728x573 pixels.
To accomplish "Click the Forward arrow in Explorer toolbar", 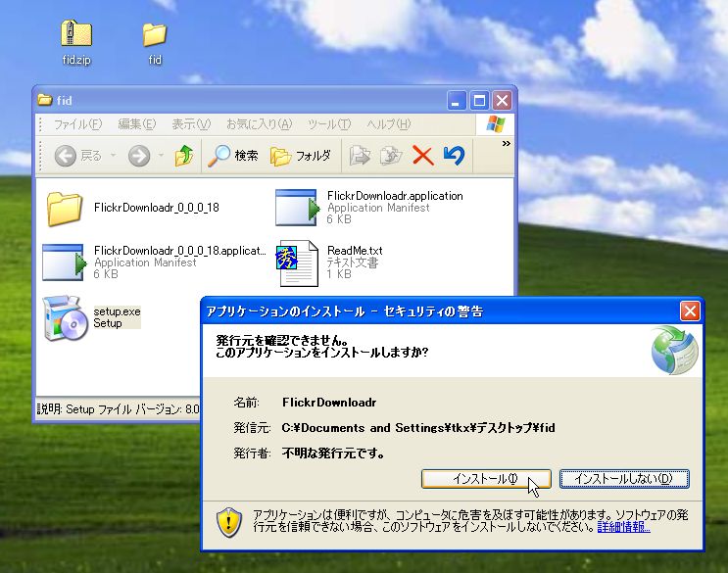I will pos(139,156).
